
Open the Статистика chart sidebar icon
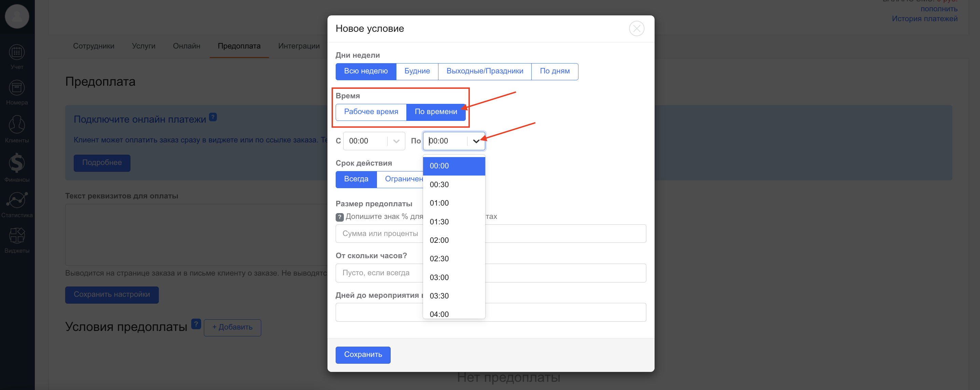17,200
